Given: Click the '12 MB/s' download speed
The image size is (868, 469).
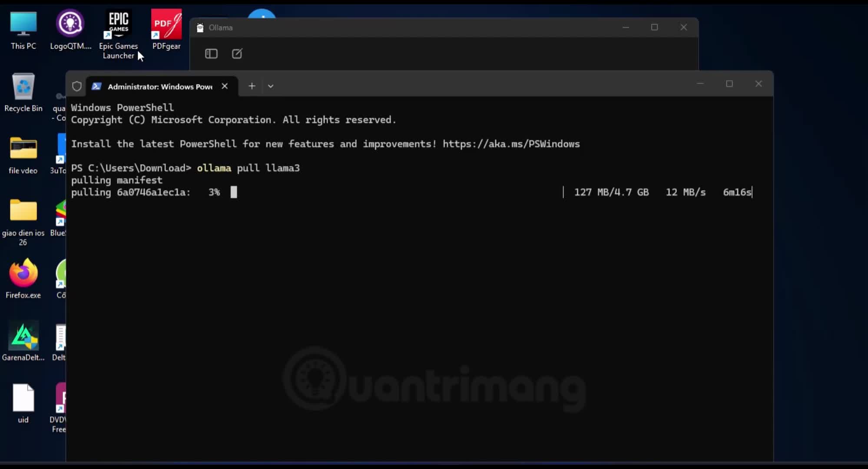Looking at the screenshot, I should (x=686, y=192).
